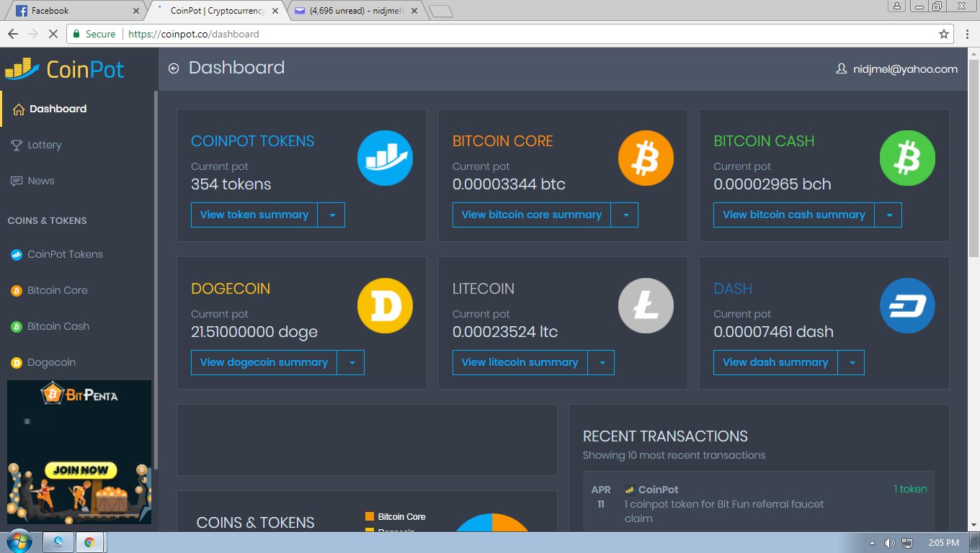Show hidden icons in the system tray
980x553 pixels.
point(873,543)
